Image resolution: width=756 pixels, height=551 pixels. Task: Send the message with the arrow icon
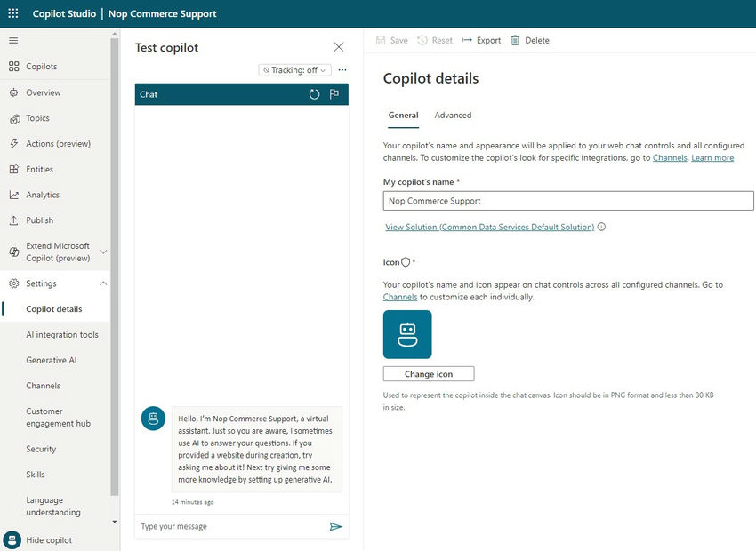point(335,526)
